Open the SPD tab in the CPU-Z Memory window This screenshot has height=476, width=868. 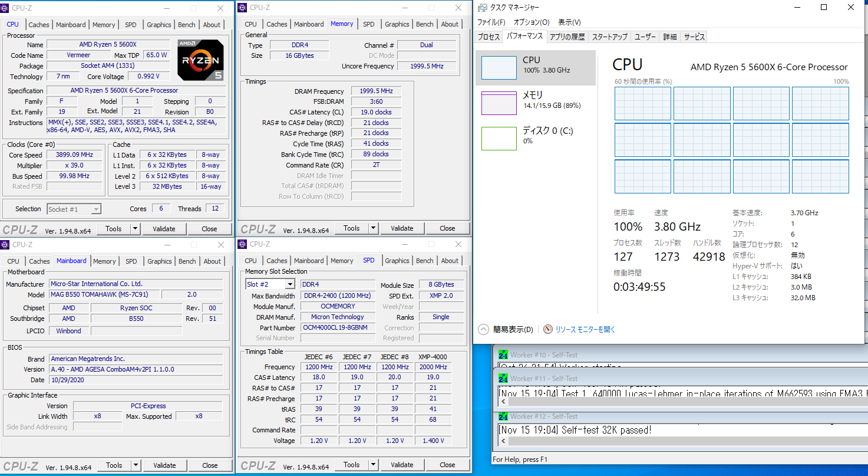368,24
